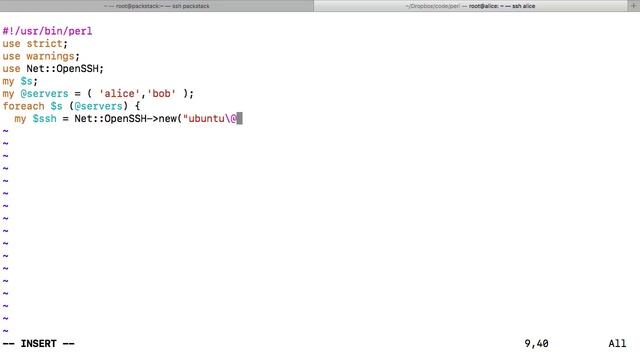Click the 'alice' string in servers list
This screenshot has height=360, width=640.
pyautogui.click(x=119, y=93)
